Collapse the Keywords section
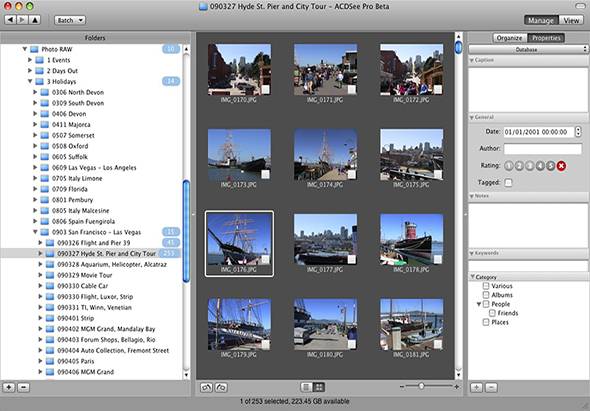The image size is (590, 411). (x=471, y=253)
